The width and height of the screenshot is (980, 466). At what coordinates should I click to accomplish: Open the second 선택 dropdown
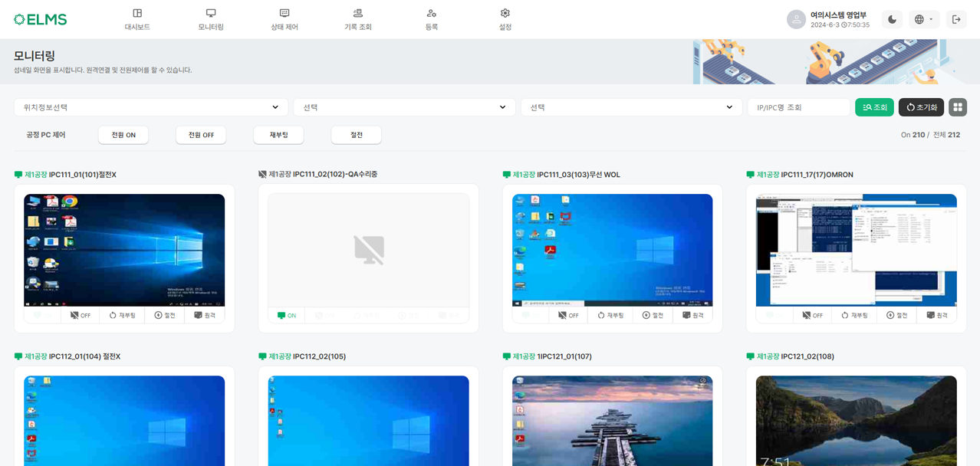click(404, 107)
